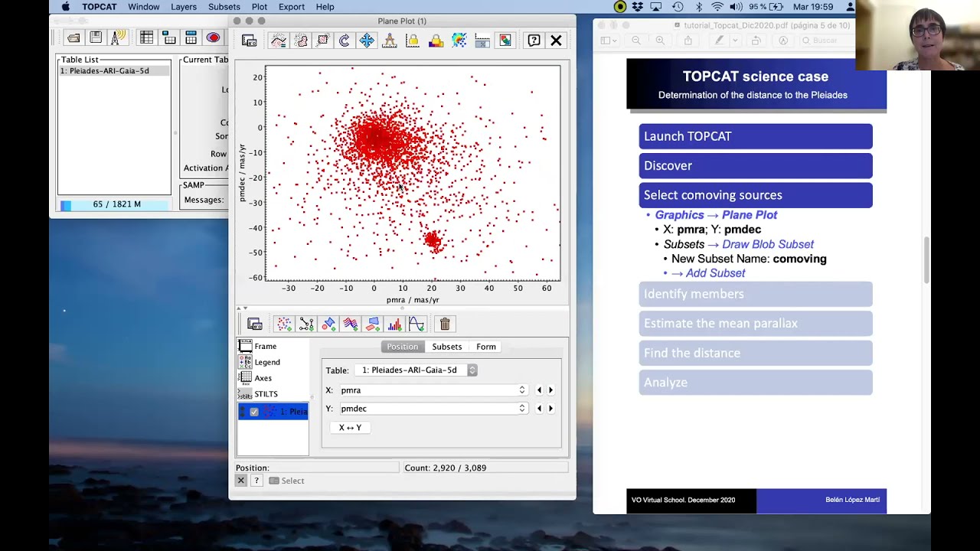Toggle the Pleiades layer visibility checkbox
980x551 pixels.
[254, 412]
